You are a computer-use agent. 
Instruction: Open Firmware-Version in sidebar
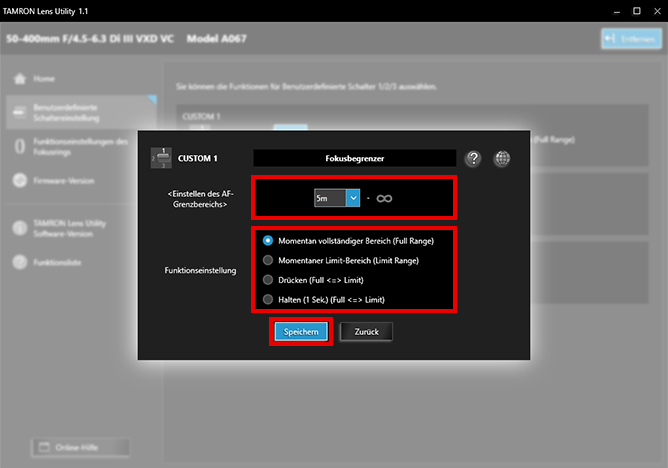(x=63, y=181)
